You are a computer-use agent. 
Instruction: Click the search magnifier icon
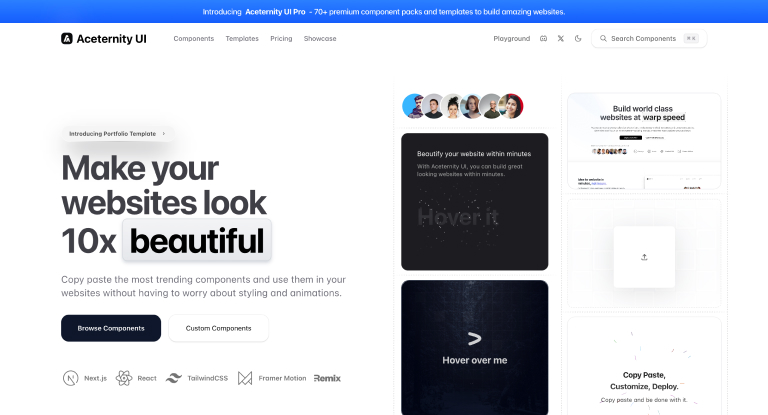(603, 38)
